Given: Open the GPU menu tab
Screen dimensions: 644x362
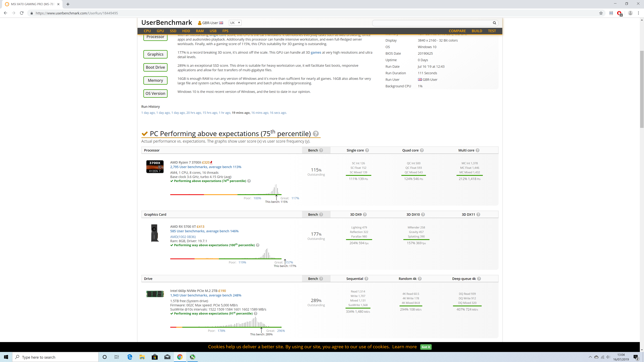Looking at the screenshot, I should (160, 31).
